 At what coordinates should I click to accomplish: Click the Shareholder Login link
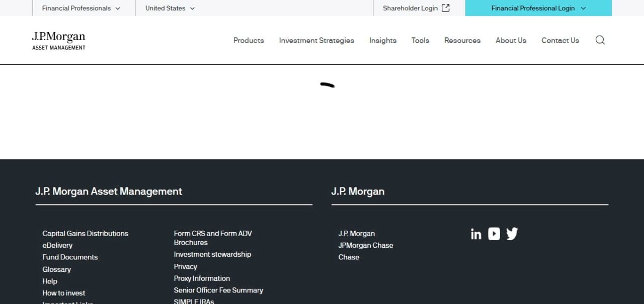[416, 8]
